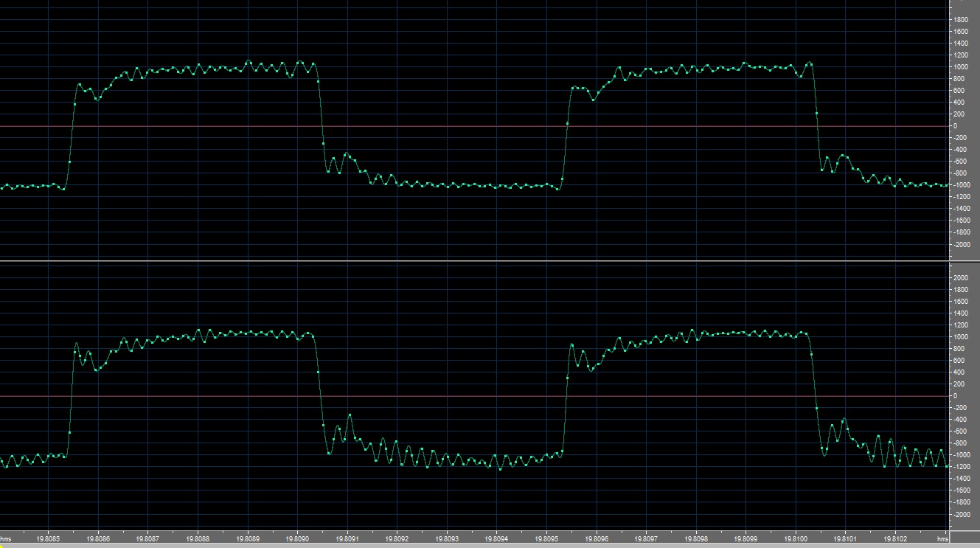Click 2000 on the lower channel amplitude ruler
Viewport: 980px width, 548px height.
coord(962,278)
